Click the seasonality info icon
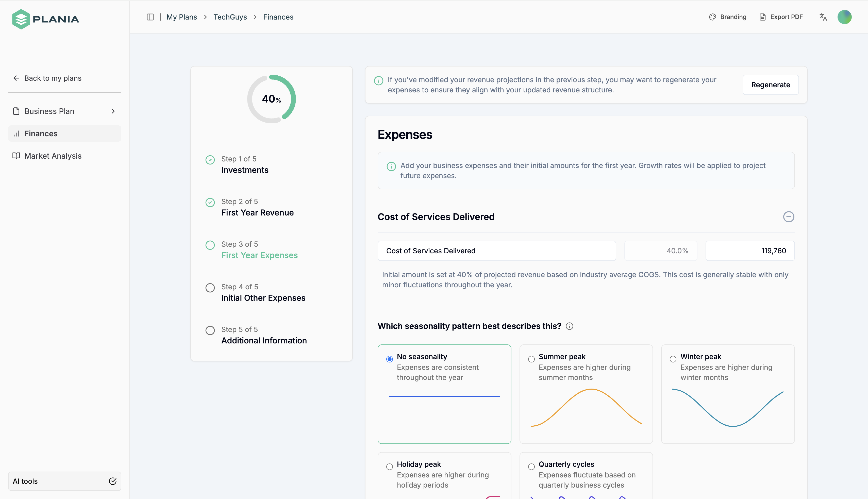 pos(569,326)
